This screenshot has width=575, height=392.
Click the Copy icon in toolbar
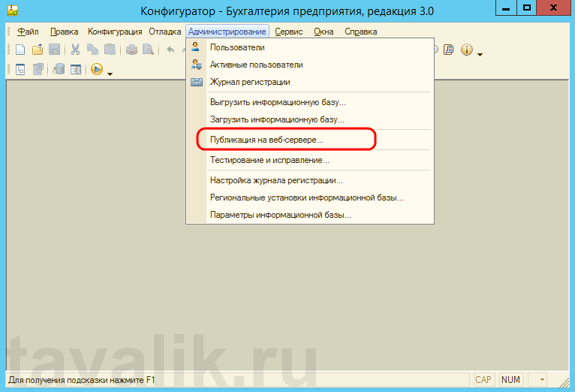pyautogui.click(x=92, y=50)
